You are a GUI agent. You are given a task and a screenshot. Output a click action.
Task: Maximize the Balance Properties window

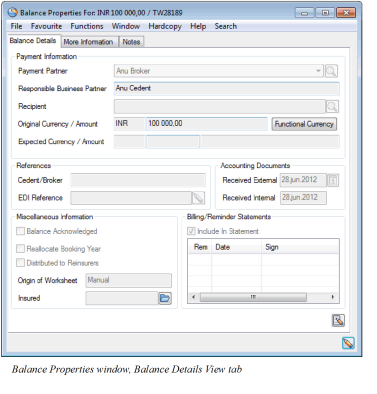click(x=325, y=13)
